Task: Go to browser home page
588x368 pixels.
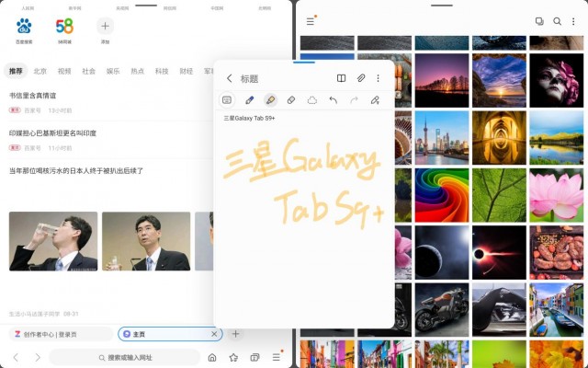Action: tap(212, 357)
